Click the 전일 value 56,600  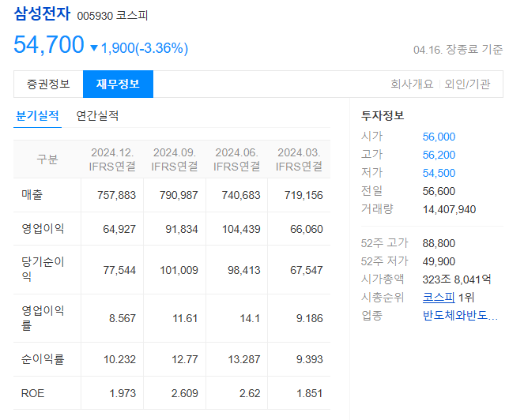tap(439, 191)
